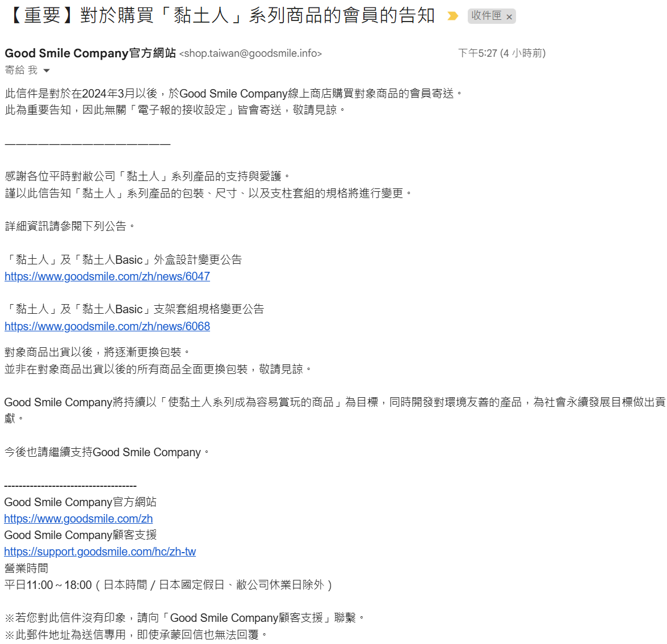Click the timestamp 下午5:27 (4 小時前)
Screen dimensions: 667x644
[x=501, y=53]
